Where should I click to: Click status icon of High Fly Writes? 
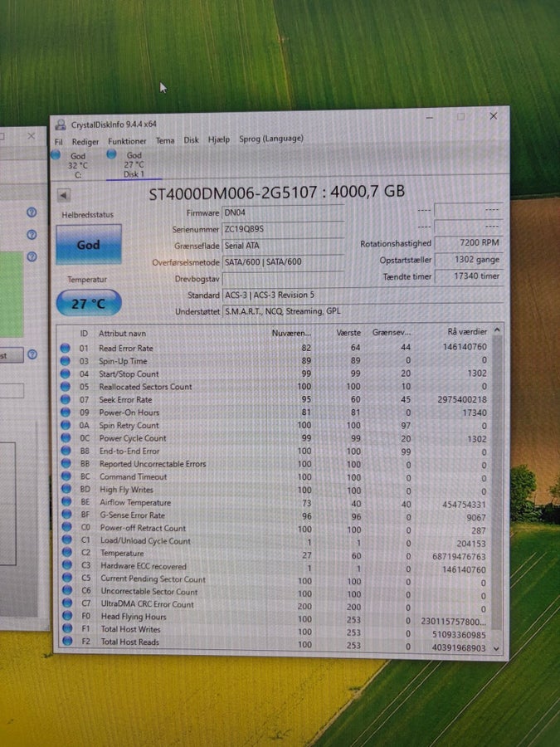66,489
